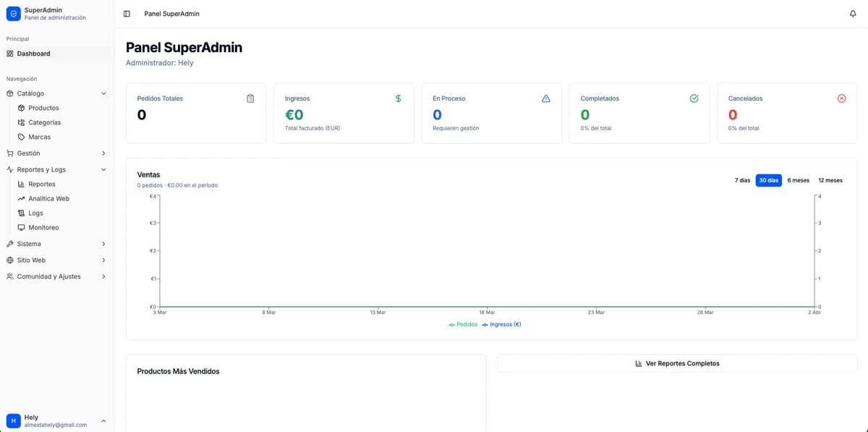This screenshot has width=868, height=432.
Task: Select the 7 días time range tab
Action: point(742,180)
